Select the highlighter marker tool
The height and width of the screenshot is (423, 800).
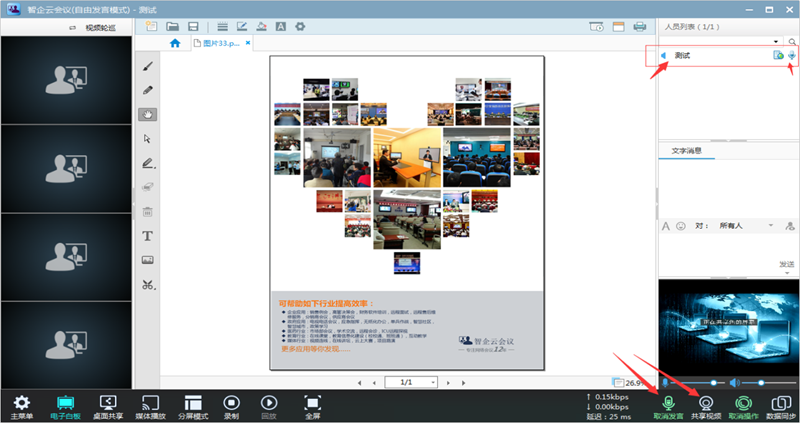(148, 163)
